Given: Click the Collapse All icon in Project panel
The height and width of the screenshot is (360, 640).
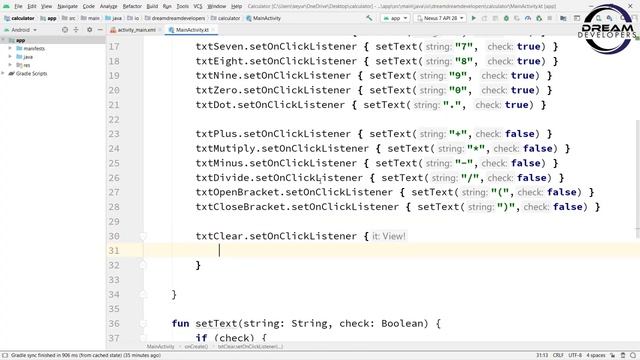Looking at the screenshot, I should coord(76,30).
